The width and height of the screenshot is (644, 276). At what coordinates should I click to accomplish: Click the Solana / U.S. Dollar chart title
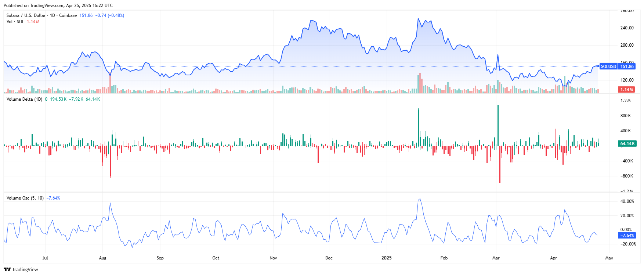tap(41, 15)
